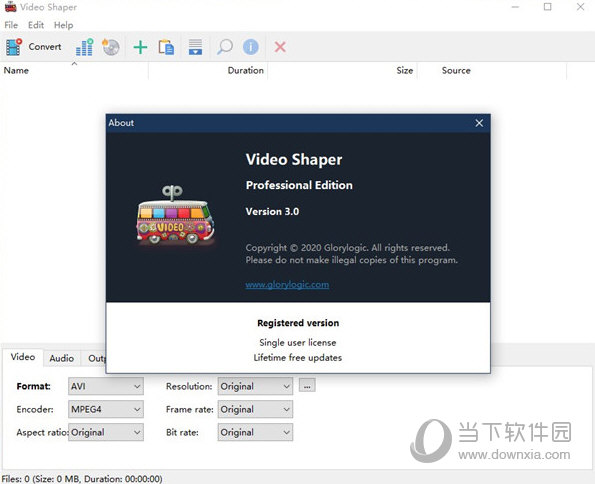
Task: Close the About dialog
Action: 479,123
